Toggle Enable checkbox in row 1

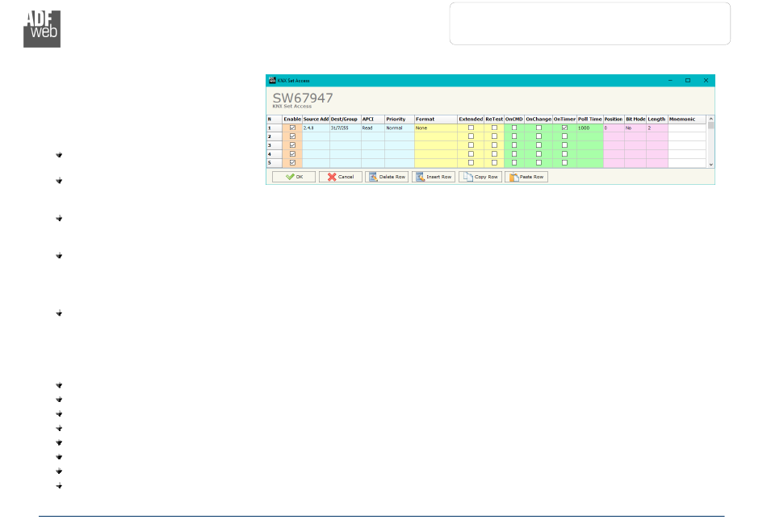292,128
